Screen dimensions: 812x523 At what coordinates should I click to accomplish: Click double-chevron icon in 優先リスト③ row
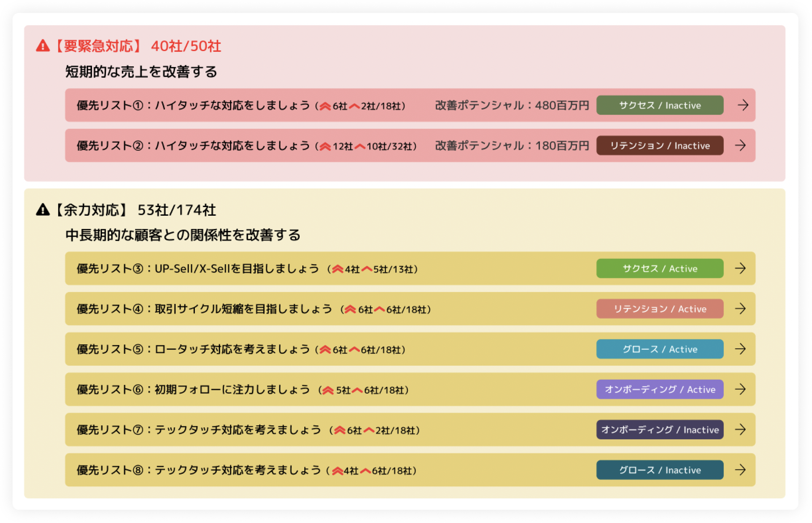[338, 269]
